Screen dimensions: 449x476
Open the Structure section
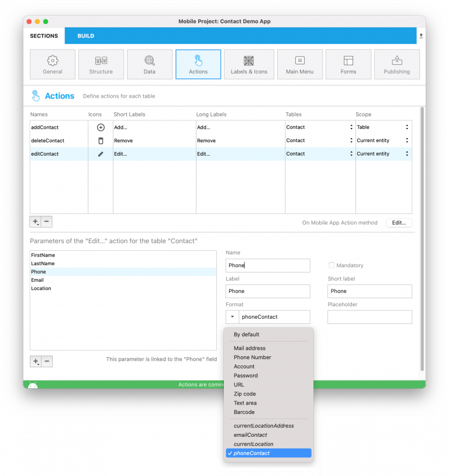tap(101, 64)
